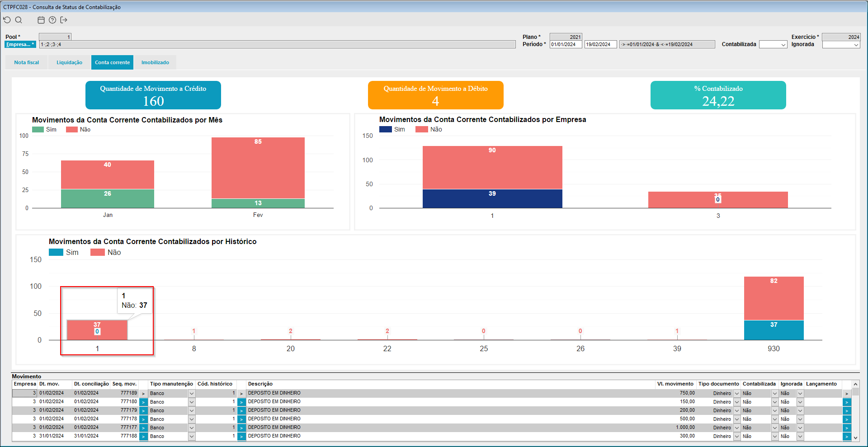Click the Seq. mov. arrow for row 777188
This screenshot has height=447, width=868.
tap(143, 437)
